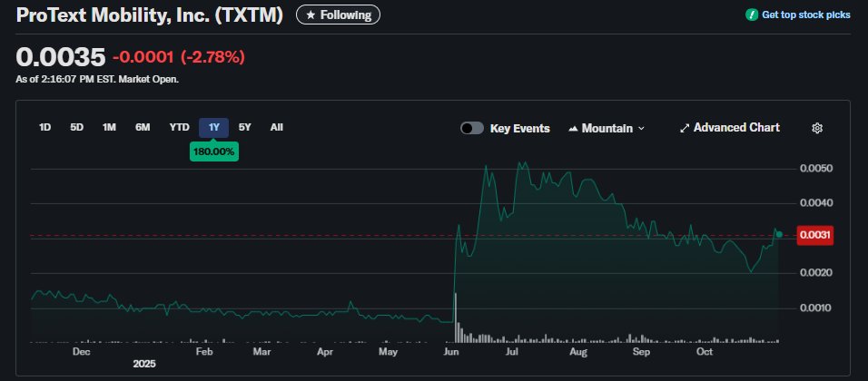Screen dimensions: 868x381
Task: Select the All time range
Action: point(277,128)
